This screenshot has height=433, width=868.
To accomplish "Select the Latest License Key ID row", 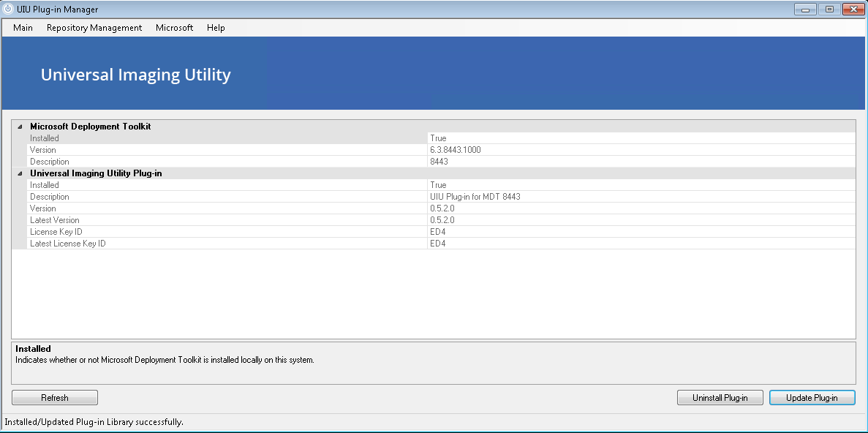I will pyautogui.click(x=441, y=243).
